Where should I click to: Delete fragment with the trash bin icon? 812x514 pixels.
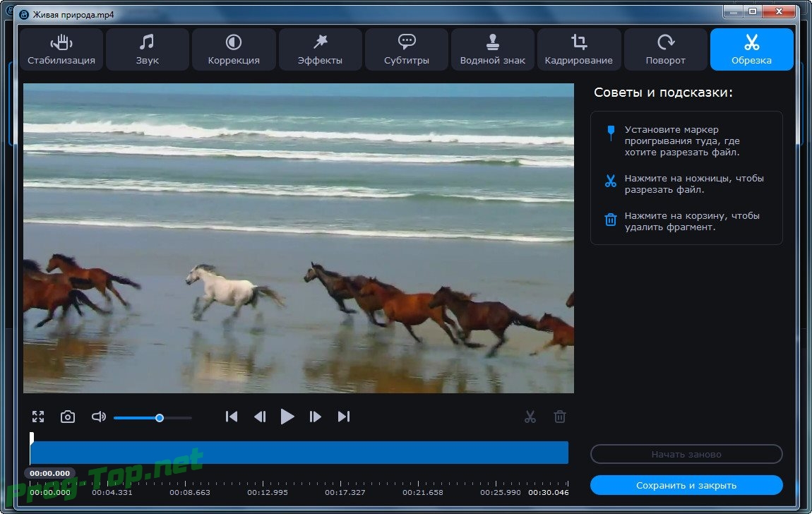coord(560,417)
